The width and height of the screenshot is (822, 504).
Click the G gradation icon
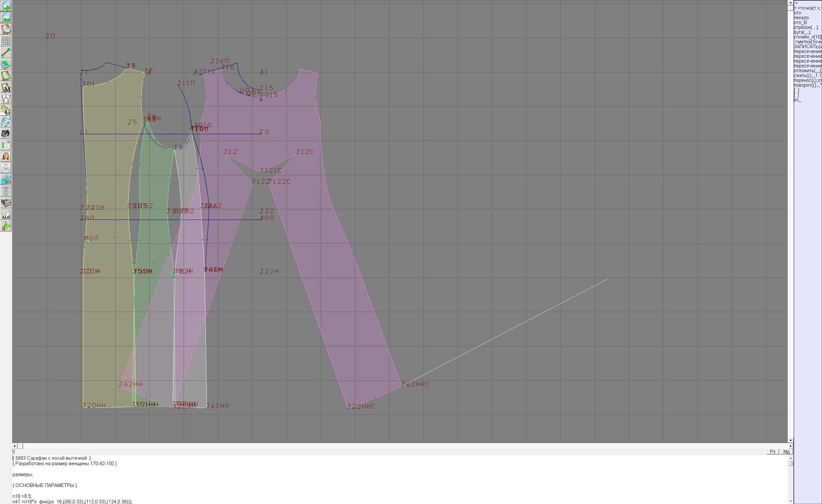6,110
